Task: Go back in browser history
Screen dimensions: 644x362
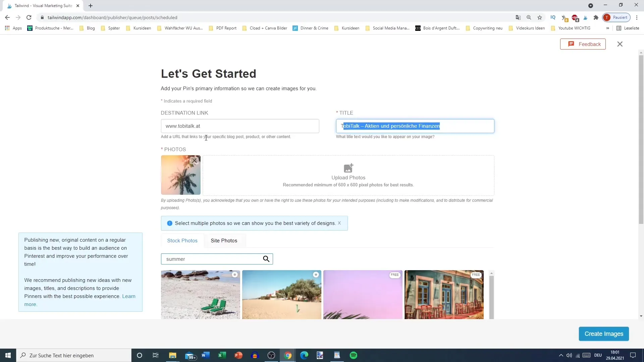Action: tap(7, 17)
